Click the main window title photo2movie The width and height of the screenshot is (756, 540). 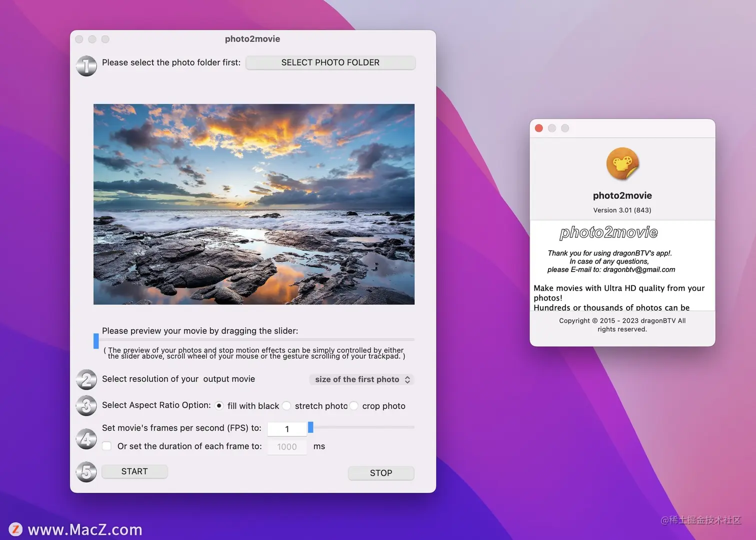252,39
